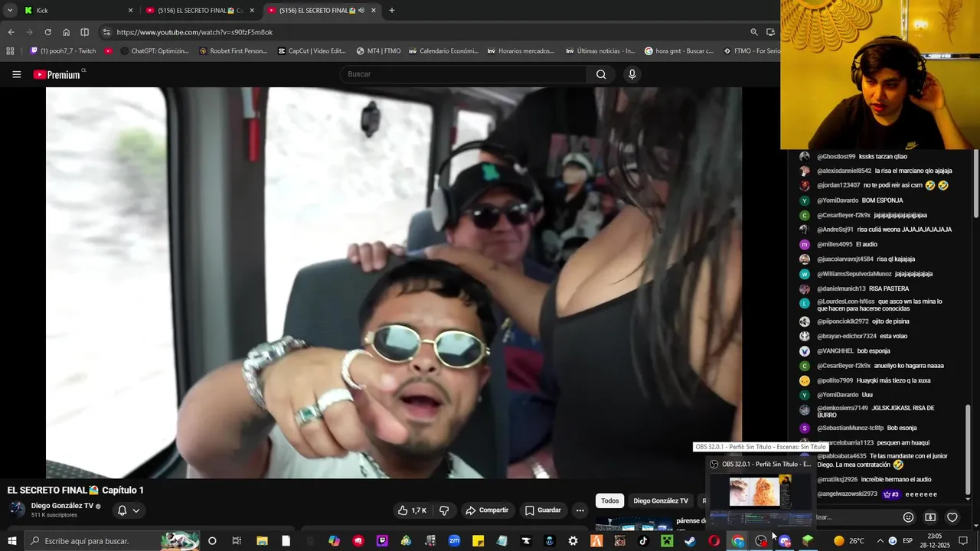Screen dimensions: 980x551
Task: Open the Windows notification center
Action: (963, 541)
